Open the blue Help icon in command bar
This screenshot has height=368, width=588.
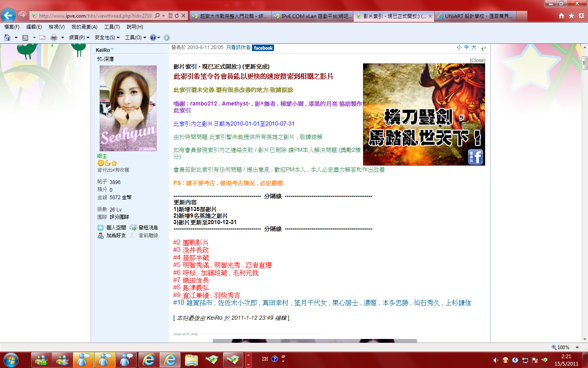coord(153,38)
